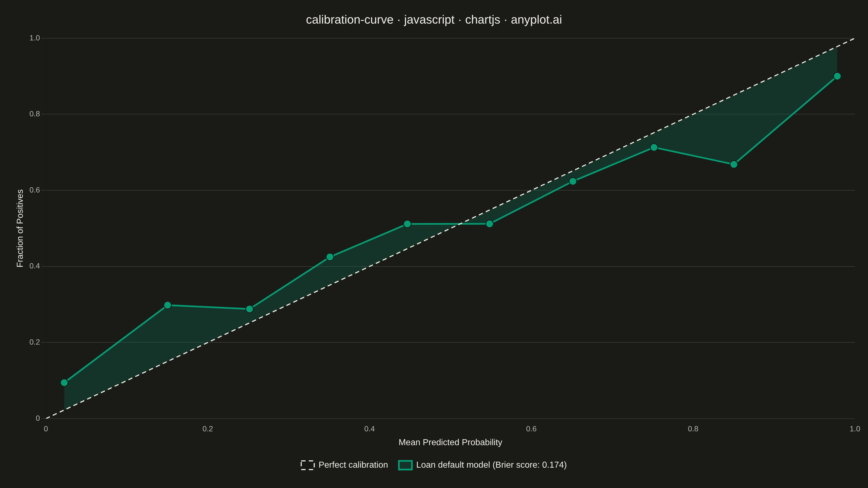Image resolution: width=868 pixels, height=488 pixels.
Task: Click the dashed Perfect calibration legend swatch
Action: [308, 465]
